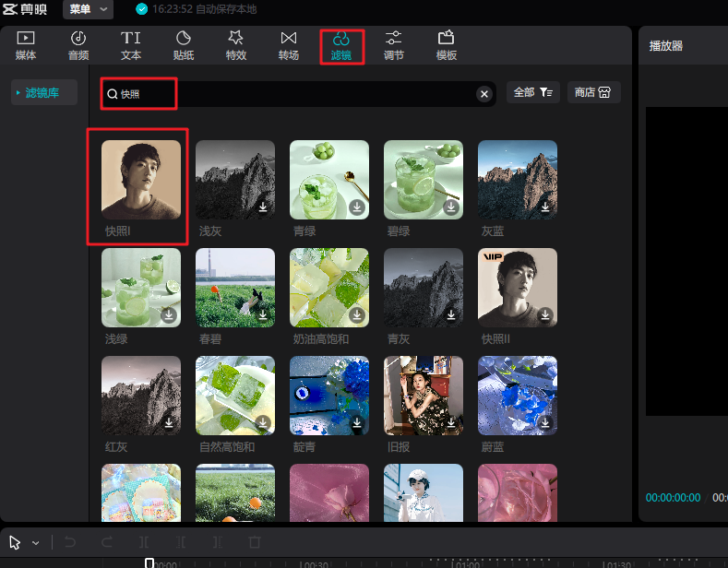This screenshot has height=568, width=728.
Task: Open the 菜单 (Menu) dropdown
Action: pyautogui.click(x=89, y=9)
